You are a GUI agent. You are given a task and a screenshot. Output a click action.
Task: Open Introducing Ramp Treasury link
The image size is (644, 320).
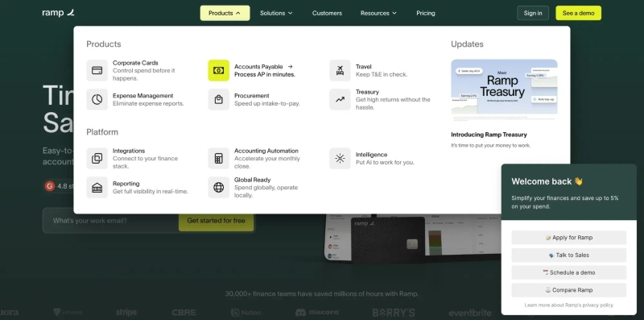click(489, 135)
